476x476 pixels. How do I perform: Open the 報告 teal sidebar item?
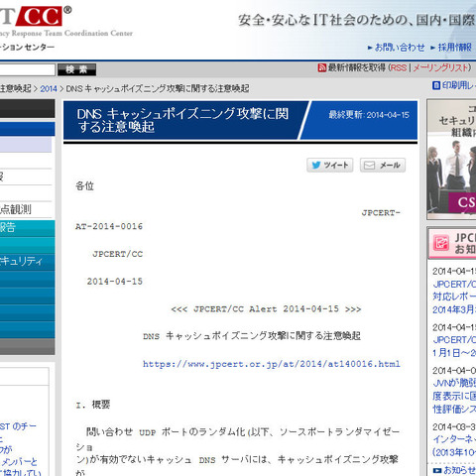tap(27, 228)
